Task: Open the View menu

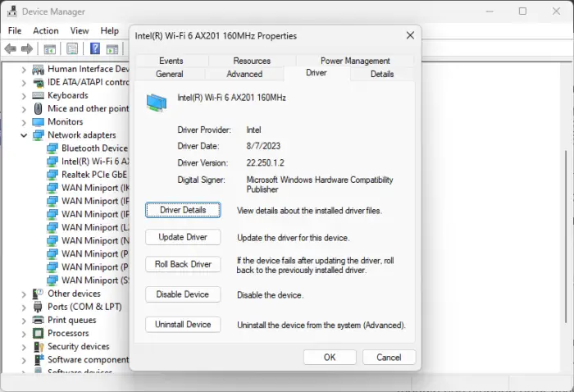Action: [80, 30]
